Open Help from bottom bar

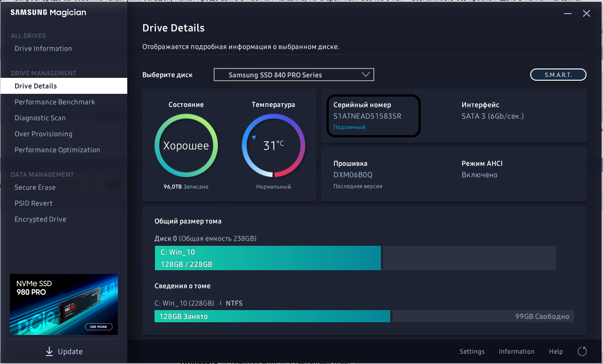tap(556, 351)
